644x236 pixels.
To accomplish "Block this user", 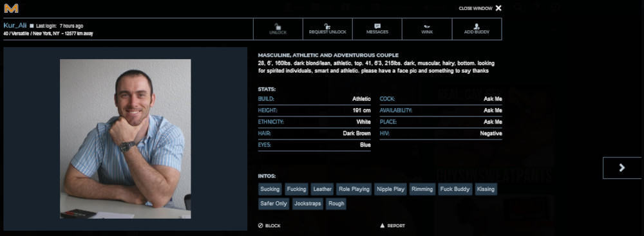I will pyautogui.click(x=269, y=226).
